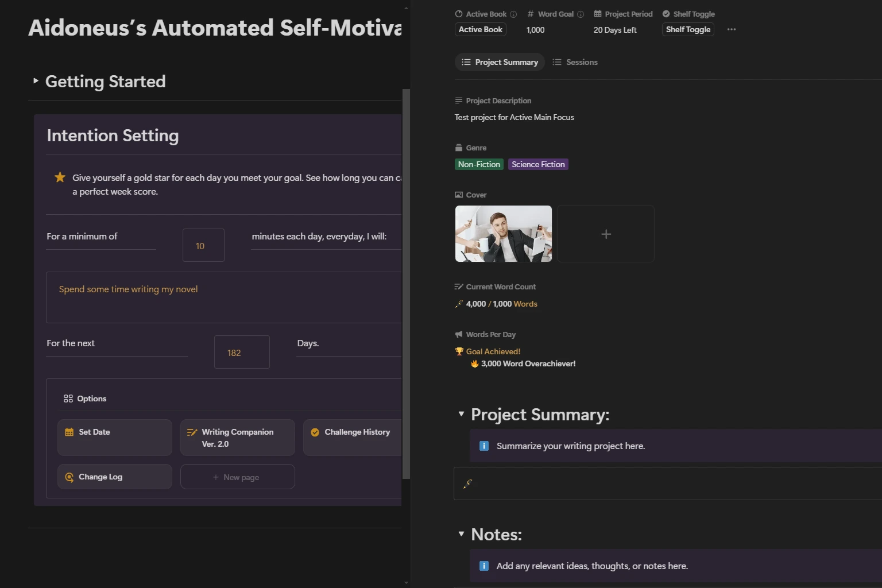
Task: Switch to the Sessions tab
Action: coord(575,62)
